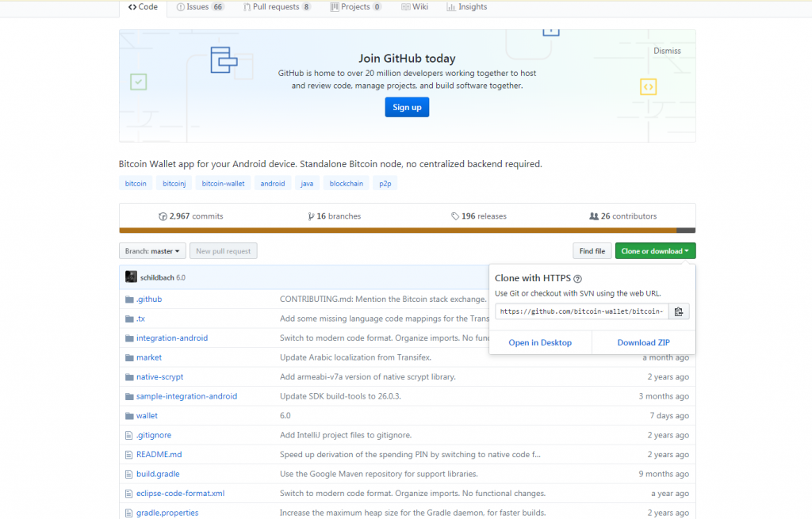Viewport: 812px width, 519px height.
Task: Dismiss the Join GitHub banner
Action: [x=667, y=51]
